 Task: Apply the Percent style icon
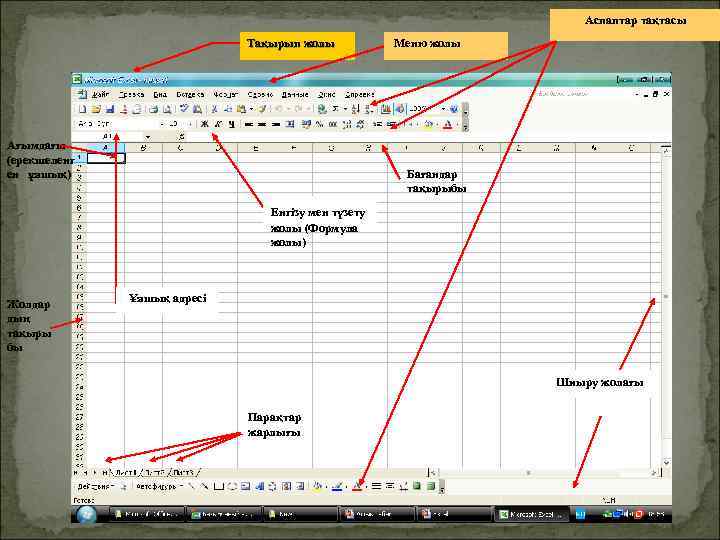(319, 124)
